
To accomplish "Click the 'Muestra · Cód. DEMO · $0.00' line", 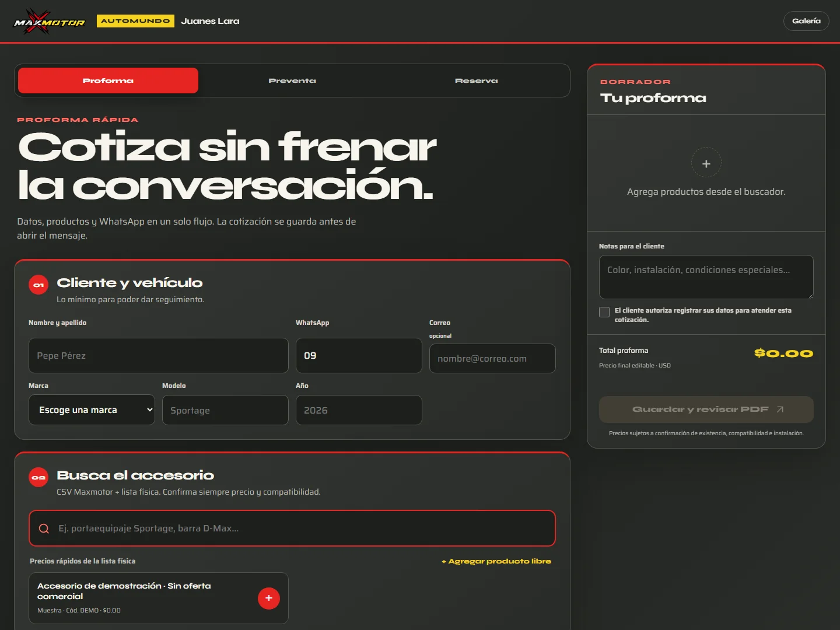I will [x=79, y=610].
